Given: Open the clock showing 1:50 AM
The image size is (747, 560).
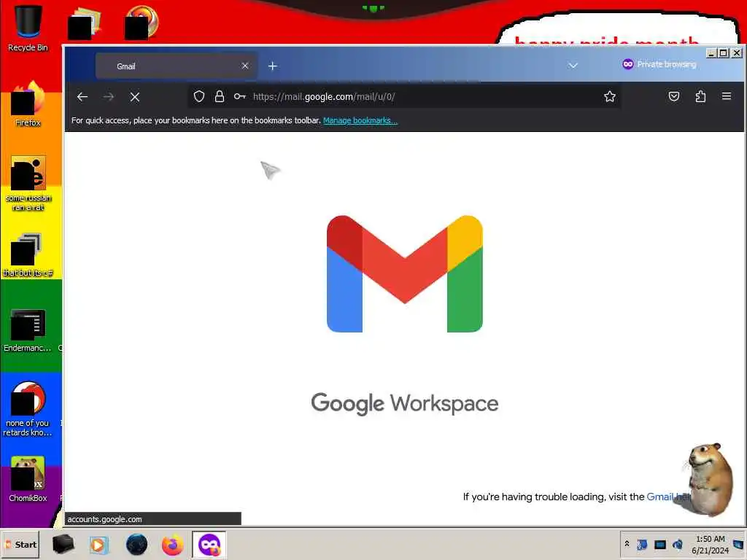Looking at the screenshot, I should [711, 544].
